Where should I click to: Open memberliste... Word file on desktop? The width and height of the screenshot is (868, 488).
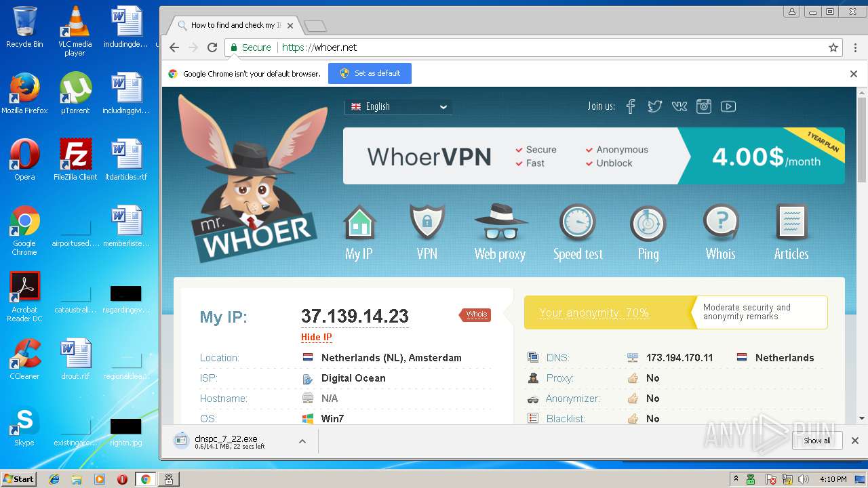[x=126, y=226]
